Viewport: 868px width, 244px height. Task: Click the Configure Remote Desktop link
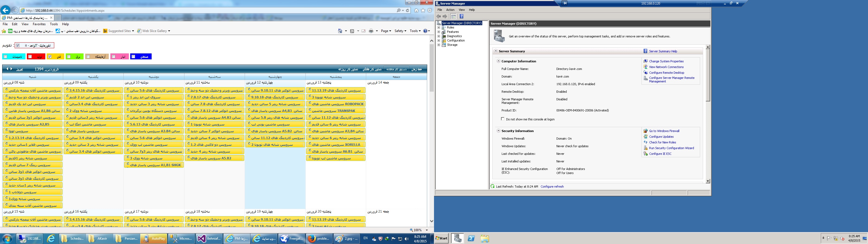pos(666,73)
